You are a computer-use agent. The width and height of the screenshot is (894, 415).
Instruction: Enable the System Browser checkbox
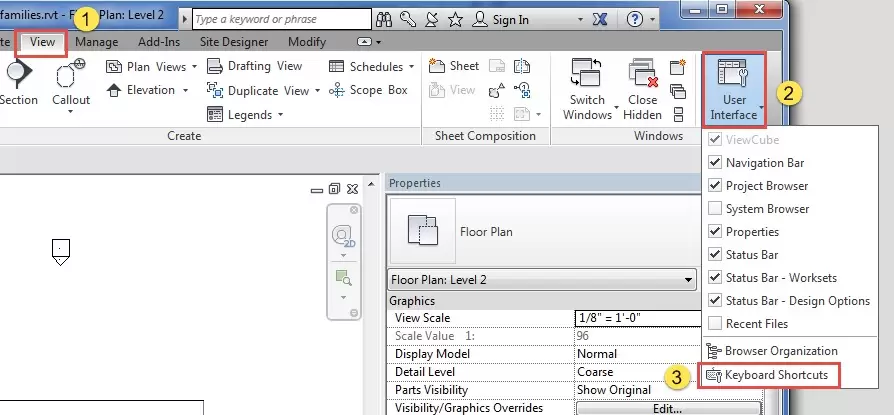pos(715,209)
